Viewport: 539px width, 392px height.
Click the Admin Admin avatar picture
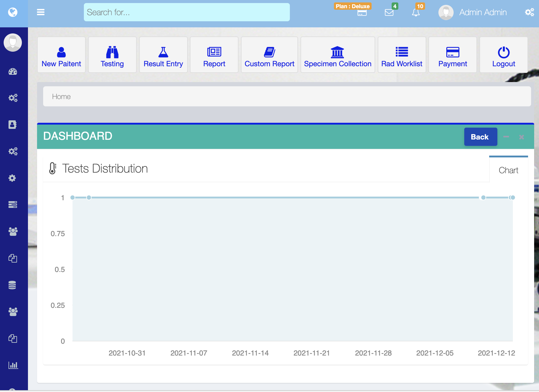(x=446, y=12)
